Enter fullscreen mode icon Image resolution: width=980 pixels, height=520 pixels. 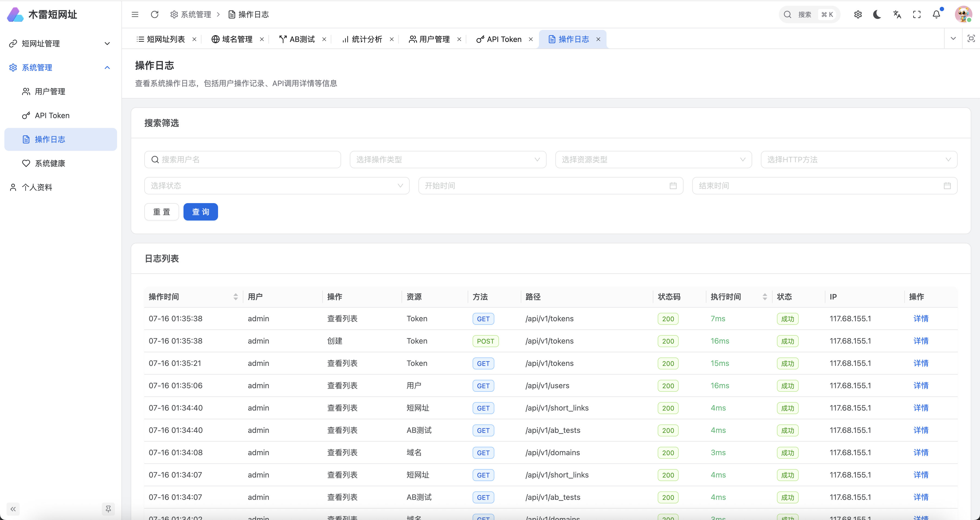(917, 14)
